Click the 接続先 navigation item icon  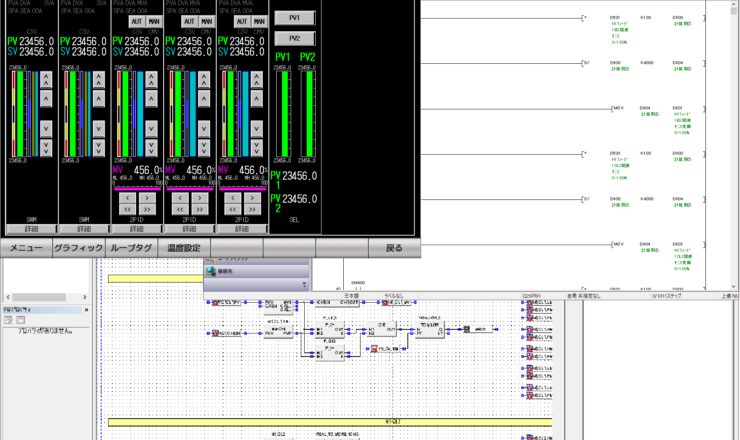coord(211,271)
